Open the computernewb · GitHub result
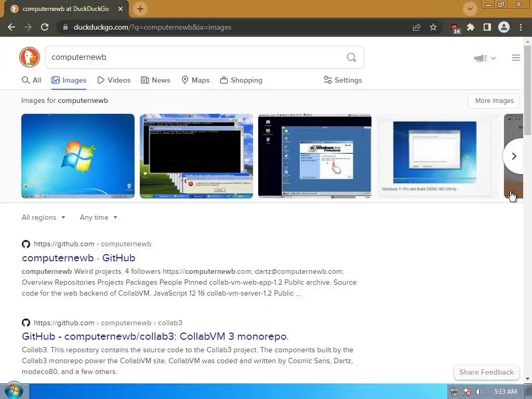This screenshot has height=399, width=532. (79, 258)
